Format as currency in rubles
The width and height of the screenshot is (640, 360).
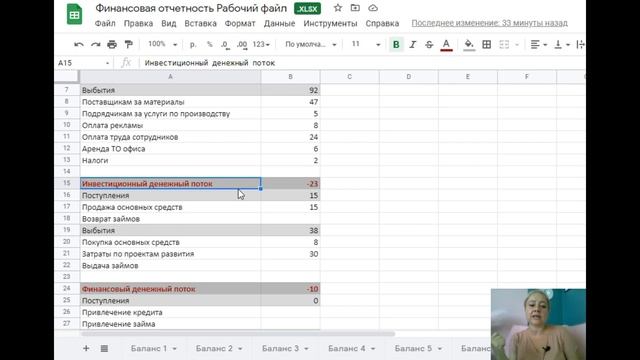(x=193, y=44)
